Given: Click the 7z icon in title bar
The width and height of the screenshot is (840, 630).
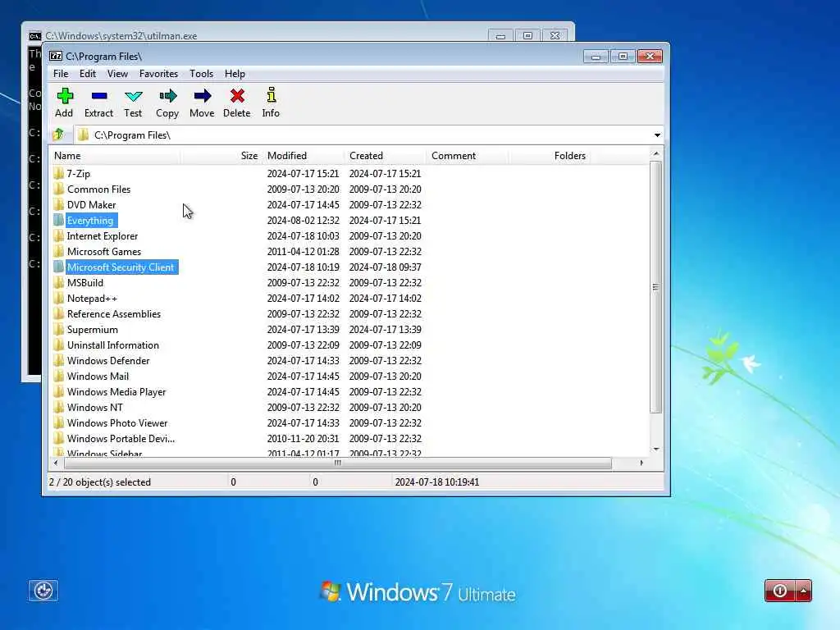Looking at the screenshot, I should (x=56, y=57).
